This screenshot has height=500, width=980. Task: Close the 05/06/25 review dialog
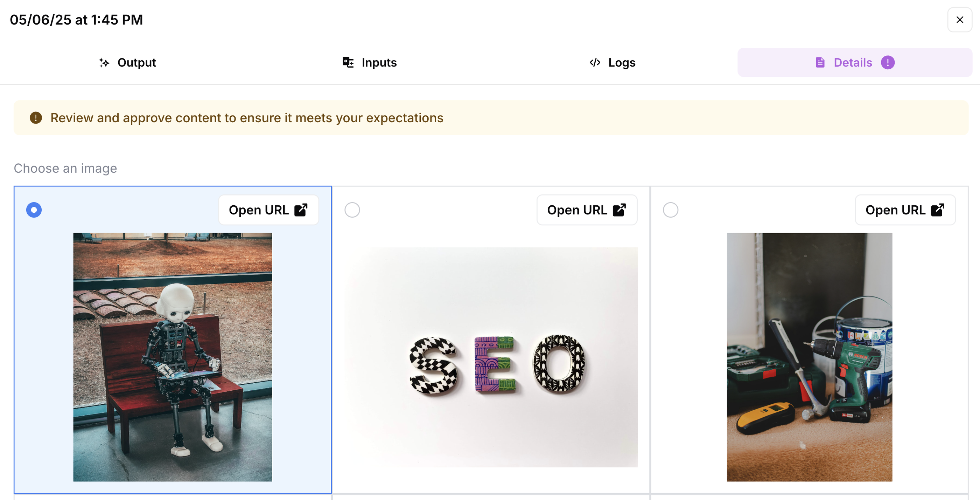[959, 19]
